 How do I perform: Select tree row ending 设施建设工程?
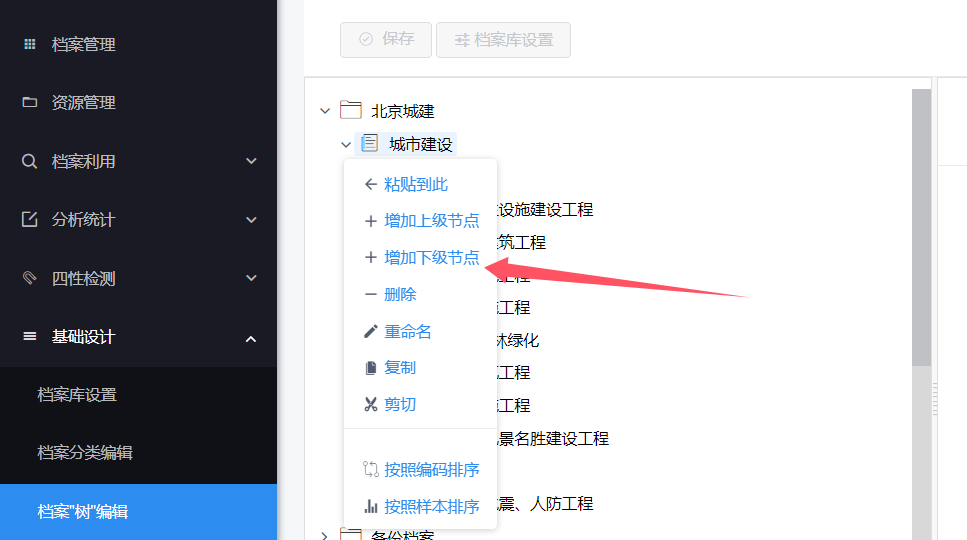pyautogui.click(x=546, y=210)
